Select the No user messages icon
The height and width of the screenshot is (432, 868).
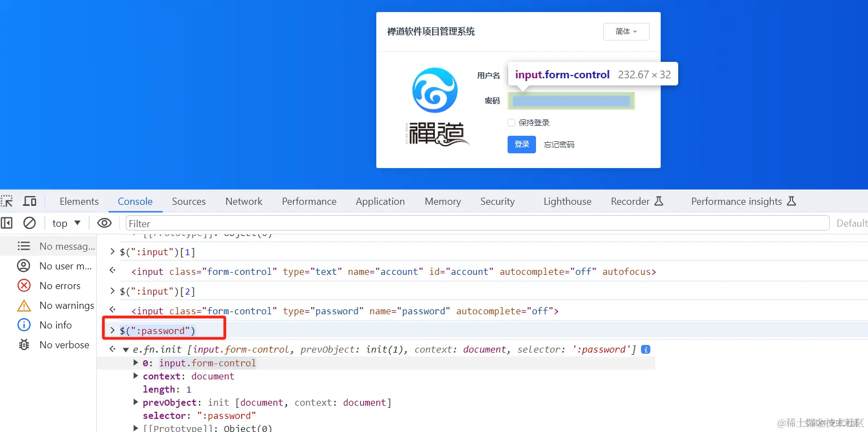[x=24, y=266]
